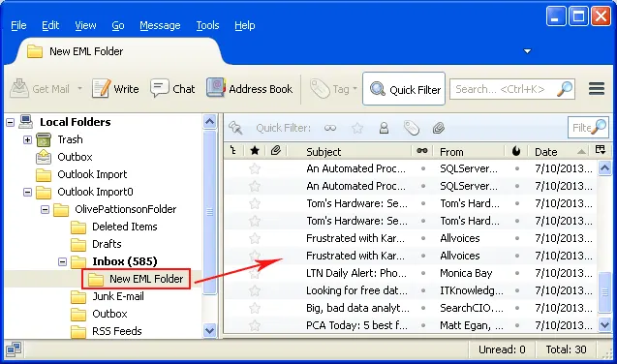Toggle the Quick Filter button
The width and height of the screenshot is (617, 364).
tap(404, 89)
